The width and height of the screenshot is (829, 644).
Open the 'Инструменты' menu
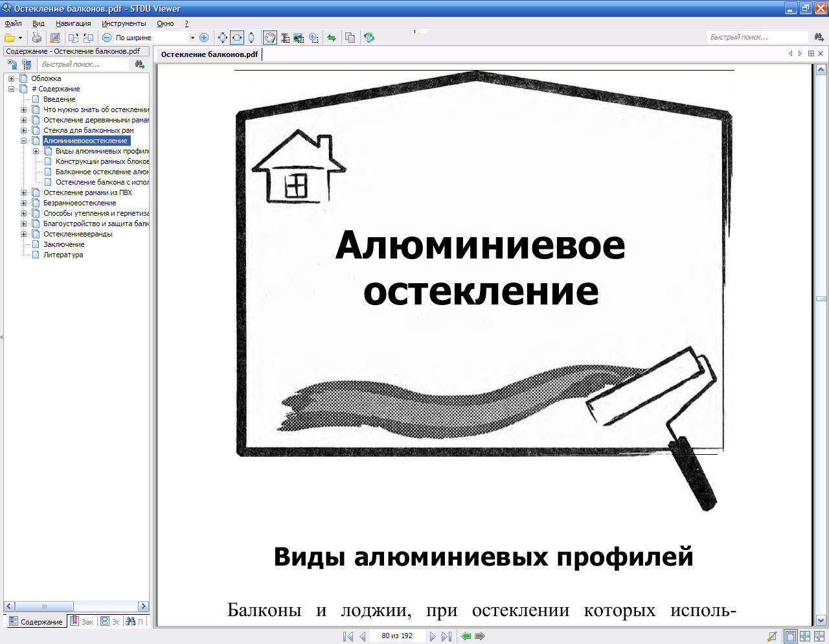click(x=124, y=23)
